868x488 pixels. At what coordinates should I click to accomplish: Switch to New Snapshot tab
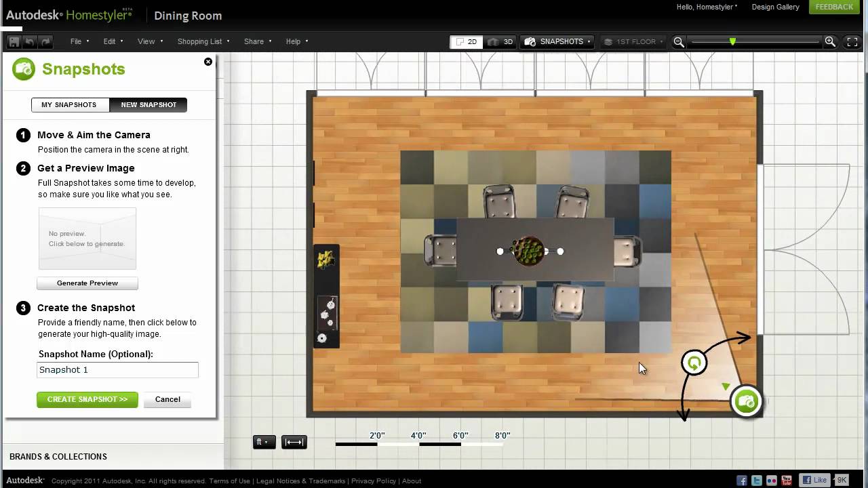pos(149,104)
